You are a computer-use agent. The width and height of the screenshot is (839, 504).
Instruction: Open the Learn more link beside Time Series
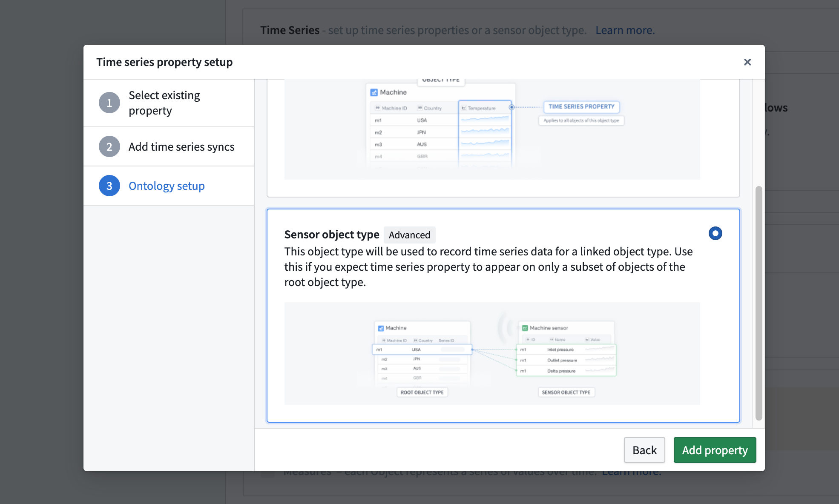625,30
